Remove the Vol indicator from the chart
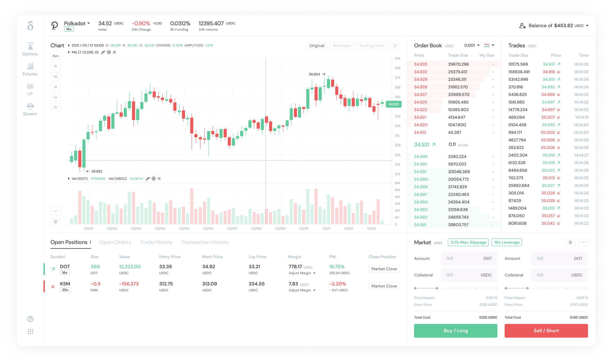 159,179
